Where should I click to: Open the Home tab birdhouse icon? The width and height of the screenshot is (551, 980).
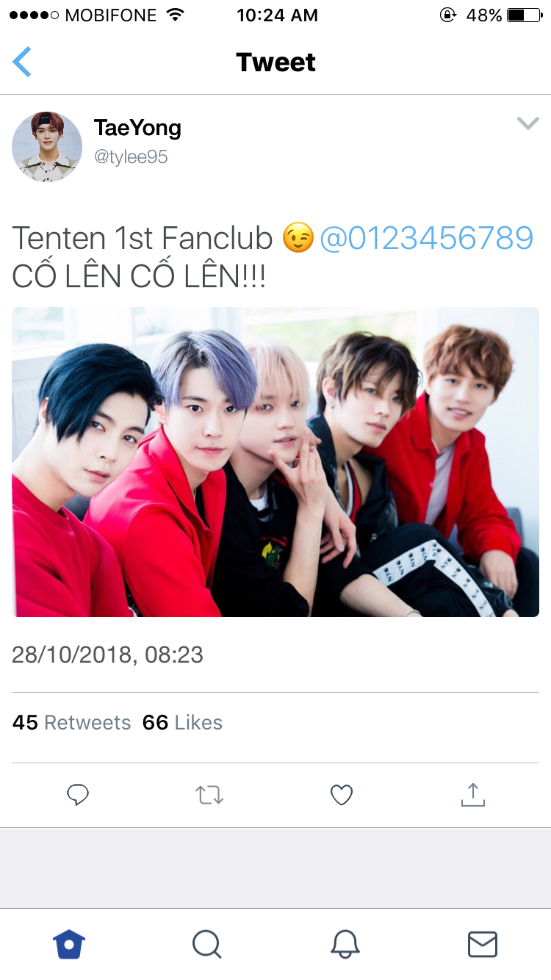[x=69, y=944]
